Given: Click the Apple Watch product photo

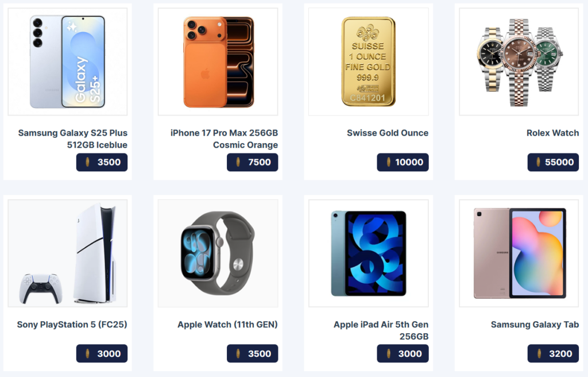Looking at the screenshot, I should point(218,253).
